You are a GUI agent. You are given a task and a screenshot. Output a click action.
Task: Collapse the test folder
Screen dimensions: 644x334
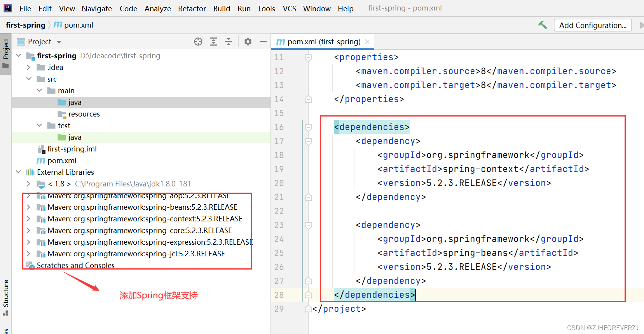point(39,125)
